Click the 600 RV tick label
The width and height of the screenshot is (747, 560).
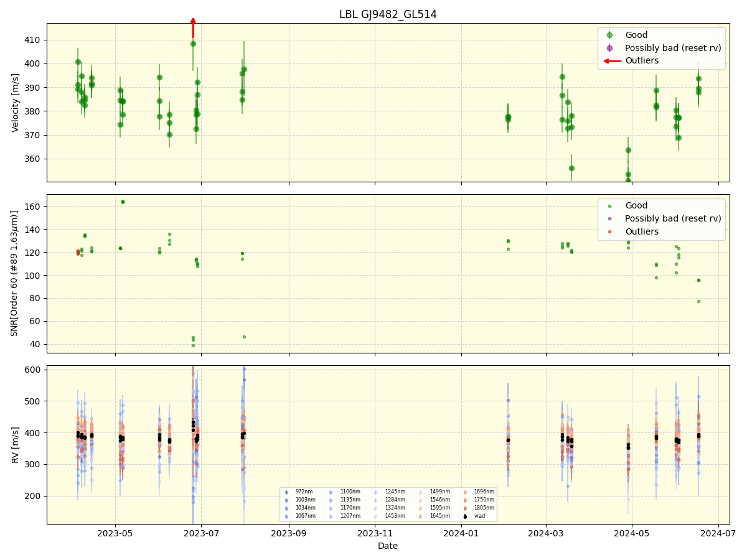(32, 370)
